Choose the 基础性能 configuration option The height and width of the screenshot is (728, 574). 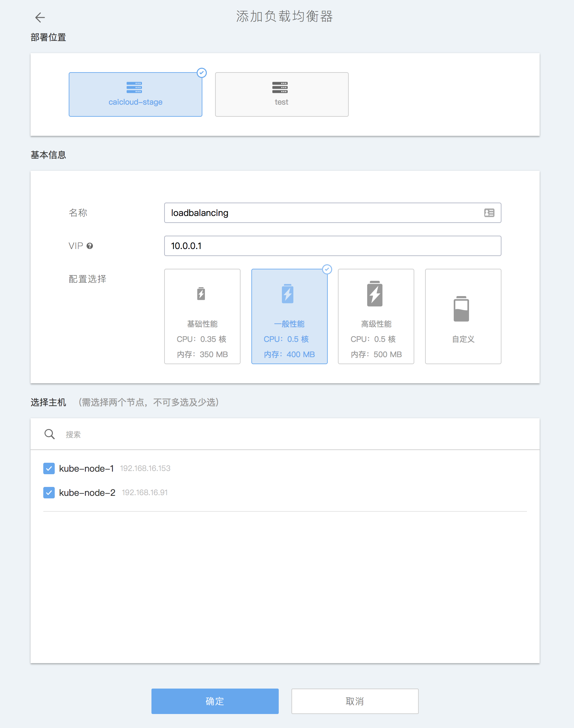202,316
